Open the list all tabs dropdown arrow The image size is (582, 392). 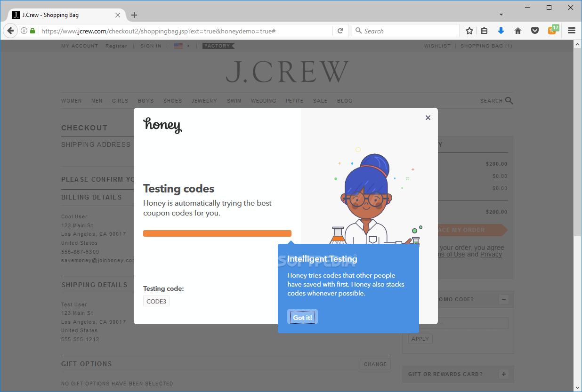click(x=501, y=15)
